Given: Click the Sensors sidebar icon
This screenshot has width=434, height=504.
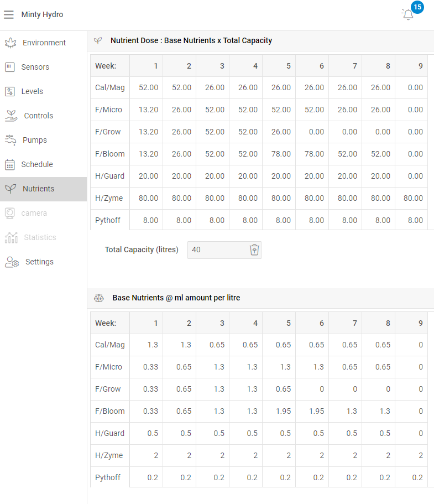Looking at the screenshot, I should 9,67.
